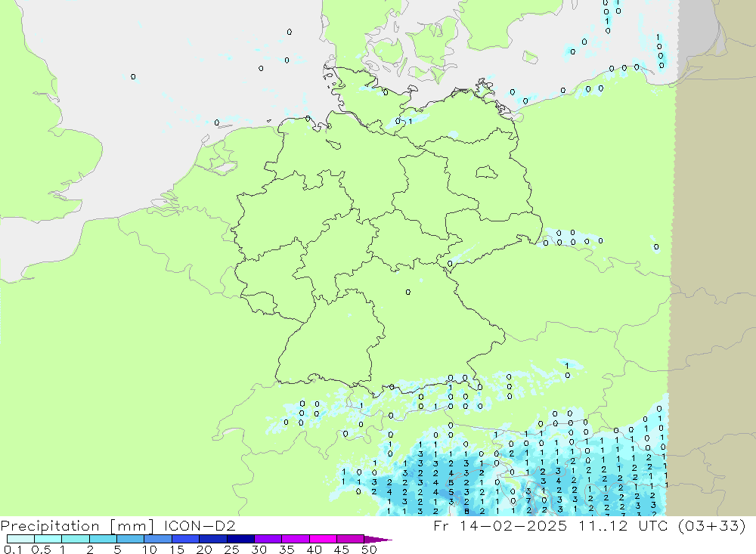Image resolution: width=756 pixels, height=554 pixels.
Task: Click the "Precipitation" title text
Action: [x=50, y=526]
